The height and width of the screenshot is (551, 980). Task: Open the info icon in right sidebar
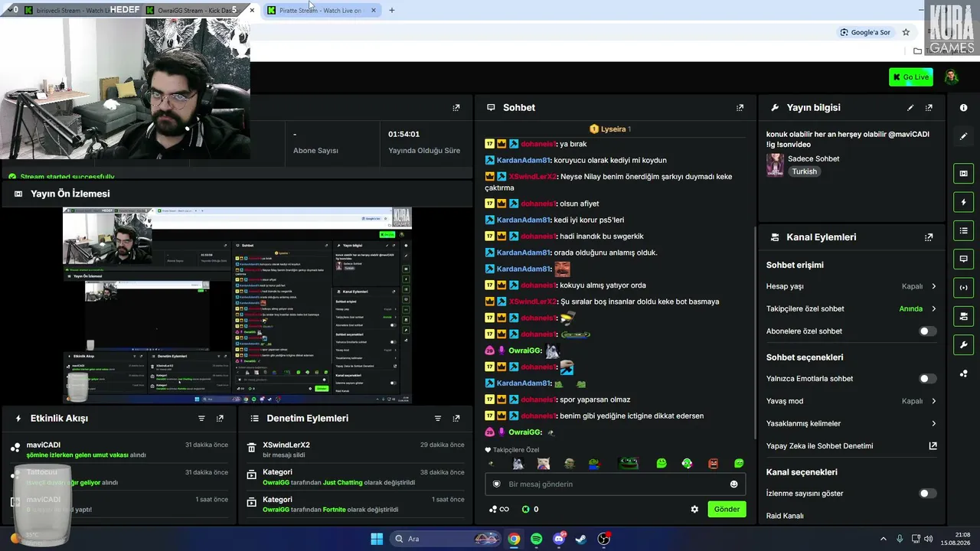pyautogui.click(x=963, y=108)
